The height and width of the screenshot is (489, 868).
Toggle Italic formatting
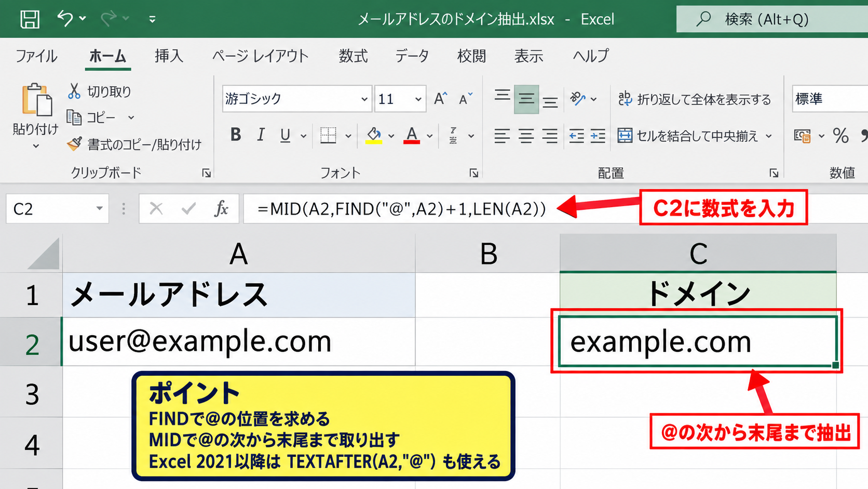click(x=261, y=135)
